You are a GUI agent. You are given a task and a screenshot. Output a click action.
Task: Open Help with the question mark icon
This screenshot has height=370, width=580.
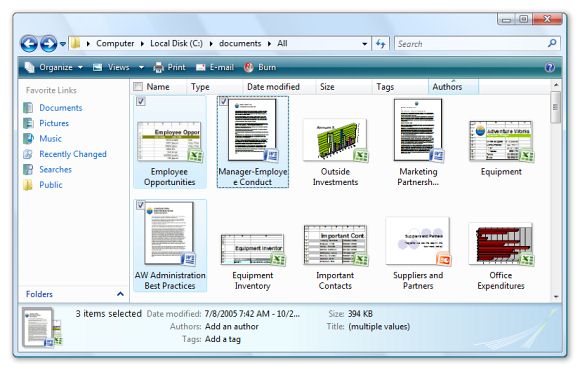click(550, 67)
